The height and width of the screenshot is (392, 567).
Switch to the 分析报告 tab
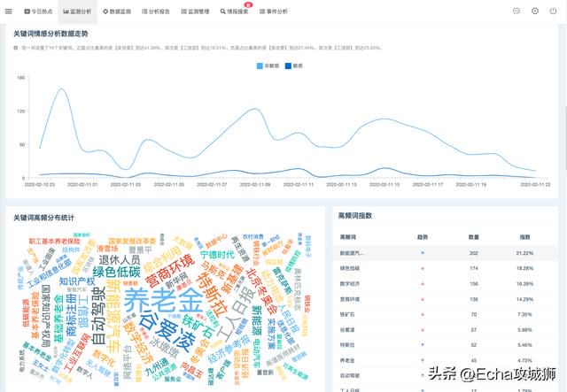[156, 12]
